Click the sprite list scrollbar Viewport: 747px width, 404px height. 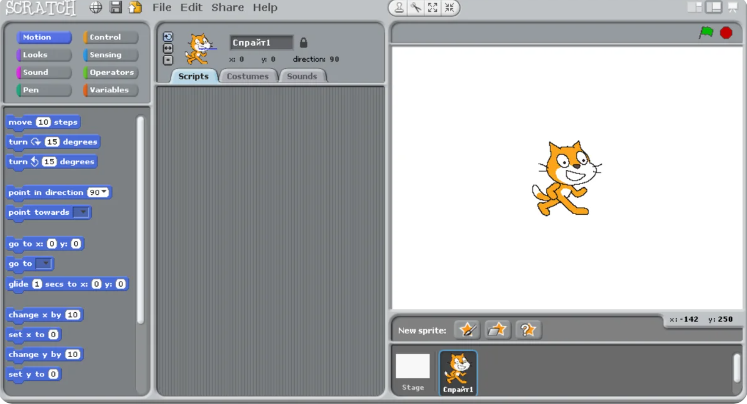pos(737,368)
